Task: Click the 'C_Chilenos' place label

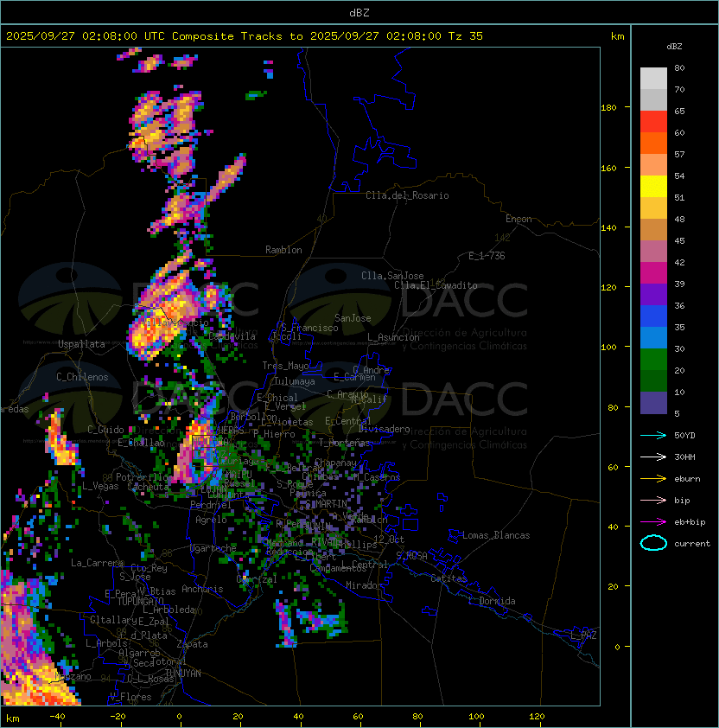Action: click(82, 377)
